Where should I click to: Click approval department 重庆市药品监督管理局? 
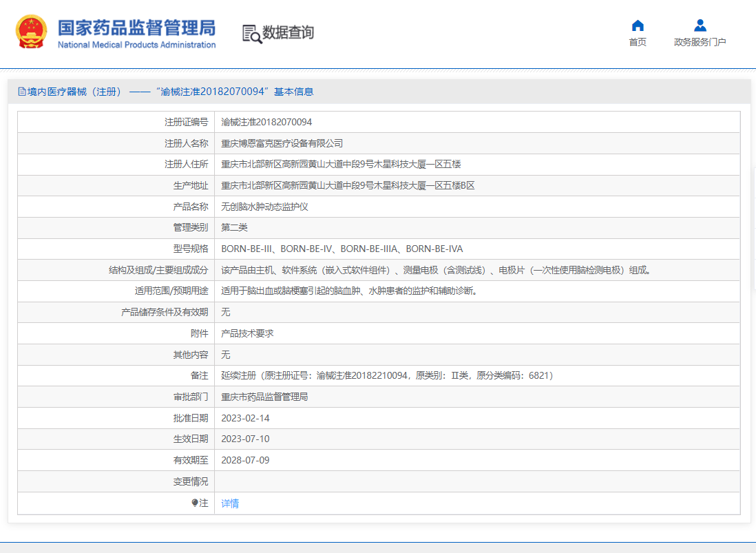pos(264,397)
